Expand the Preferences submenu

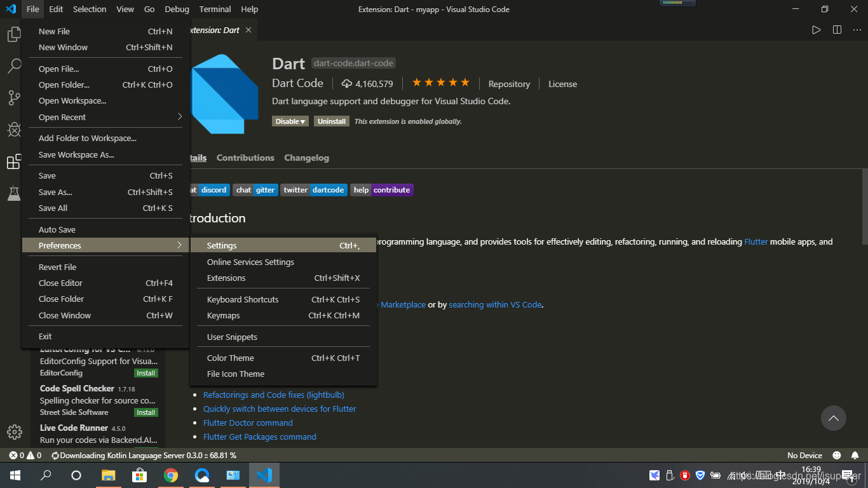click(106, 245)
